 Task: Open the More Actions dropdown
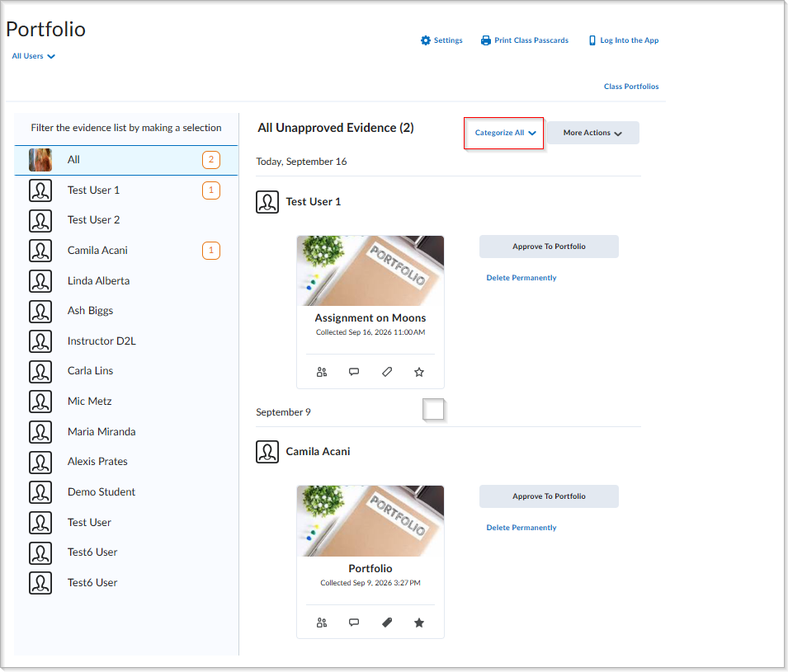click(593, 133)
